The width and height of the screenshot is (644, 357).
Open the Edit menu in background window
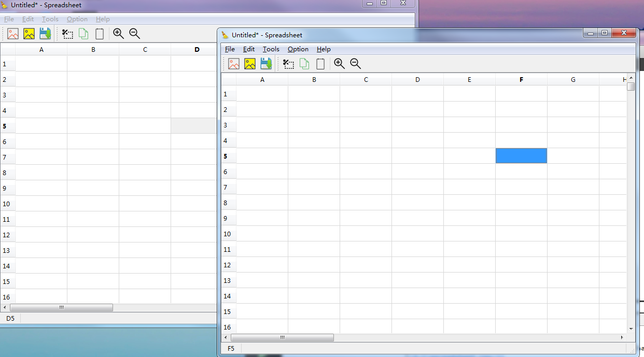[28, 19]
